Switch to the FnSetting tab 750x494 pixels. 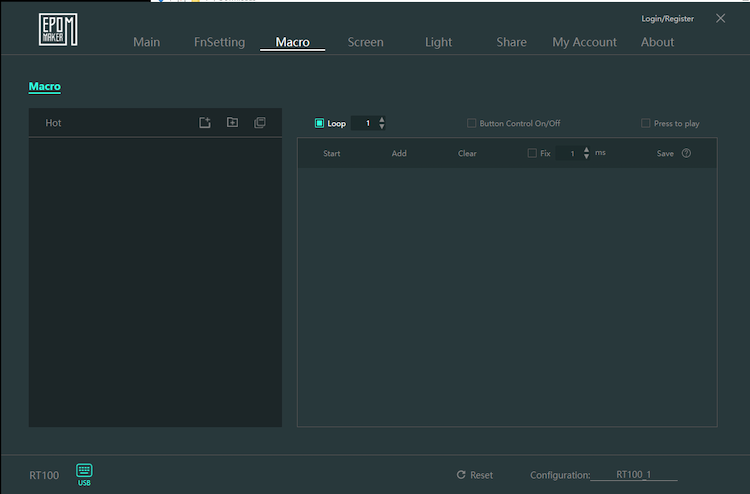click(219, 42)
